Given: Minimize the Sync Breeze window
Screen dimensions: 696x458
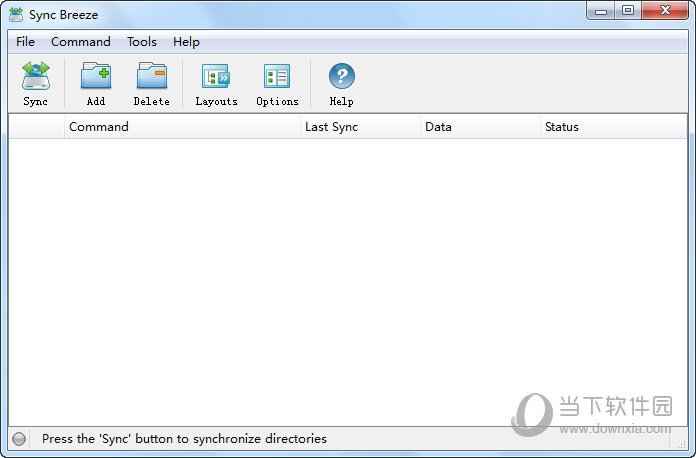Looking at the screenshot, I should tap(601, 11).
